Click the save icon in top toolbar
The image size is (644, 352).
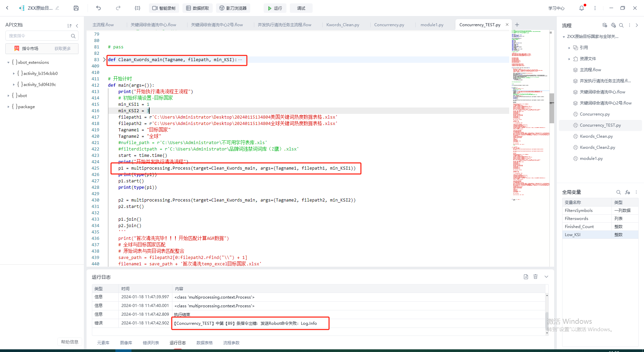point(76,8)
